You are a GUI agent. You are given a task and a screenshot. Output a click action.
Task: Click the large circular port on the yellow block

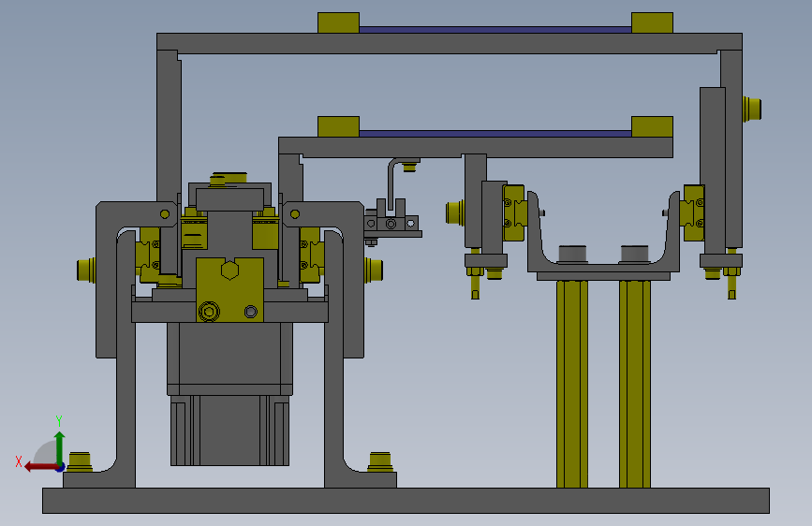tap(209, 312)
